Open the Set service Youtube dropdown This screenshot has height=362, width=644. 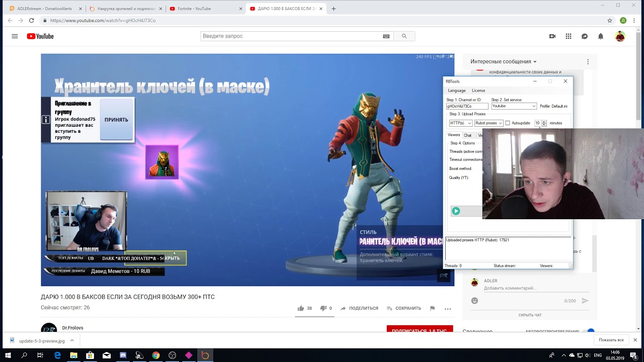(514, 106)
